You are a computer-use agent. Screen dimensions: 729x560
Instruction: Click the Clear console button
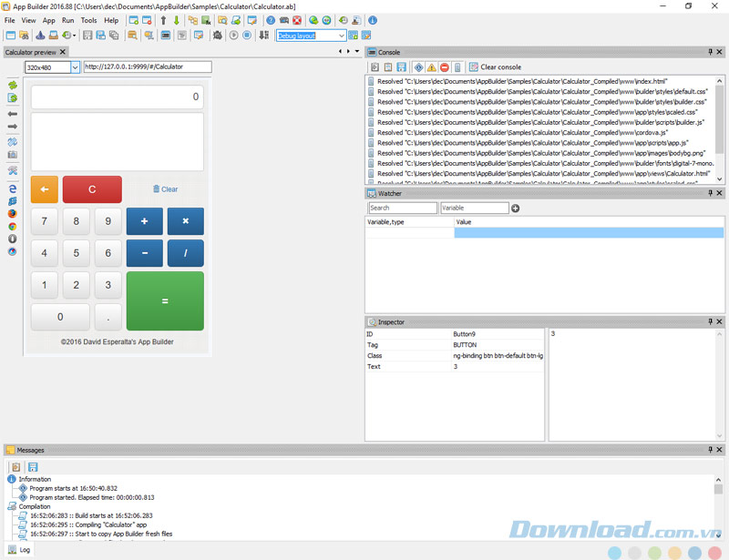point(495,67)
